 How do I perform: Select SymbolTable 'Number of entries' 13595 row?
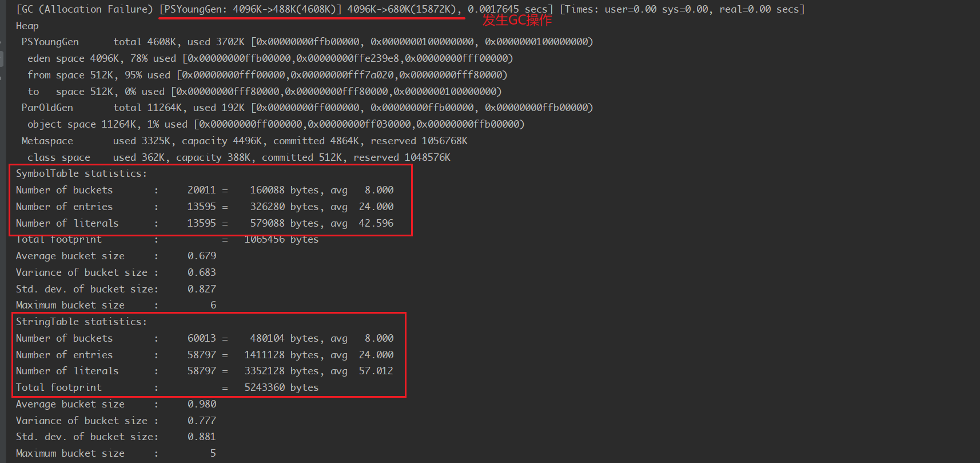click(205, 207)
